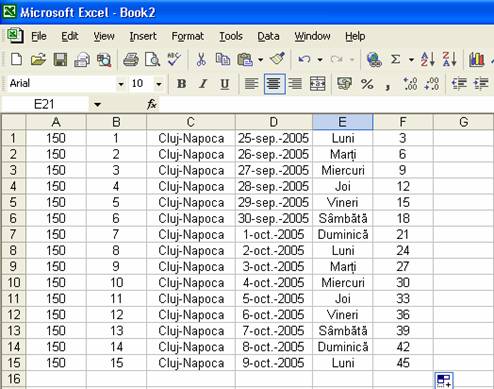Click the Print icon
This screenshot has height=389, width=494.
pyautogui.click(x=131, y=60)
